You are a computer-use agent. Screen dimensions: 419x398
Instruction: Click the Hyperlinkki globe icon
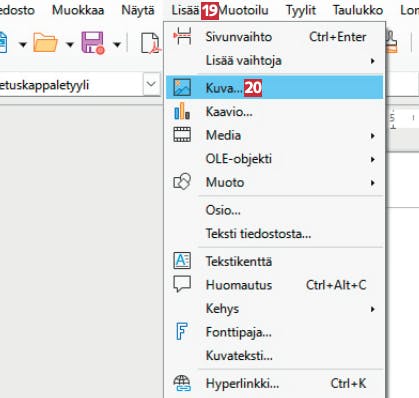[x=182, y=383]
